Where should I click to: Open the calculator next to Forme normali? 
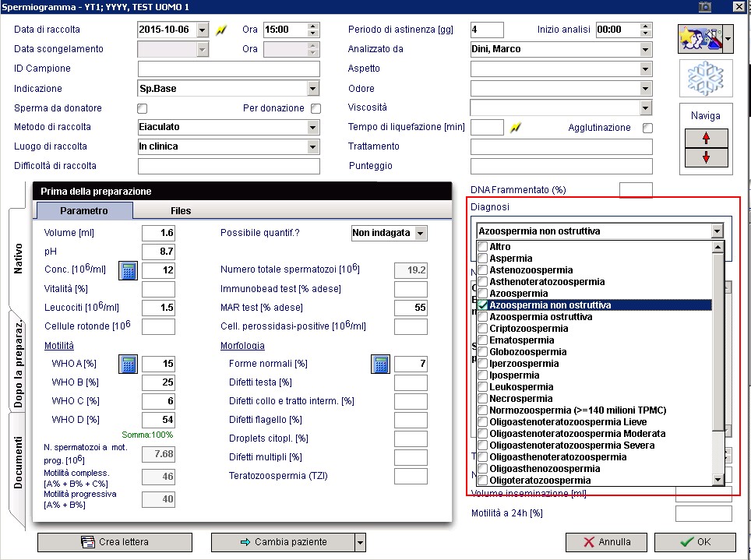tap(380, 364)
